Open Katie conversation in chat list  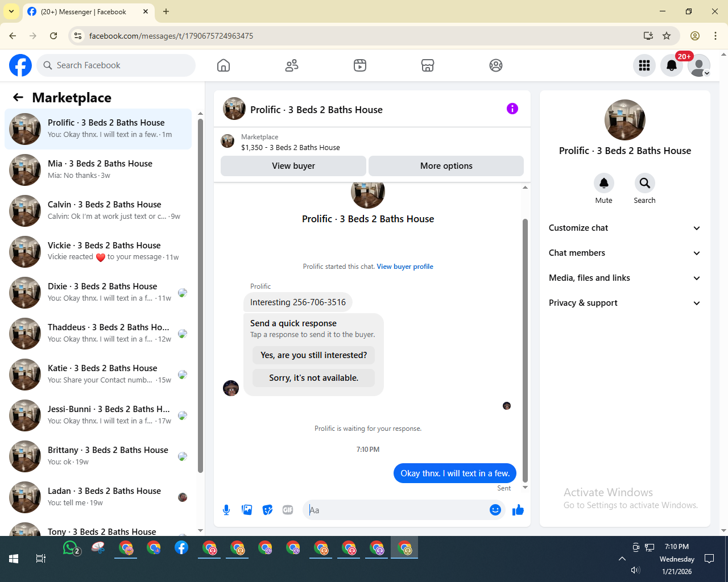98,375
